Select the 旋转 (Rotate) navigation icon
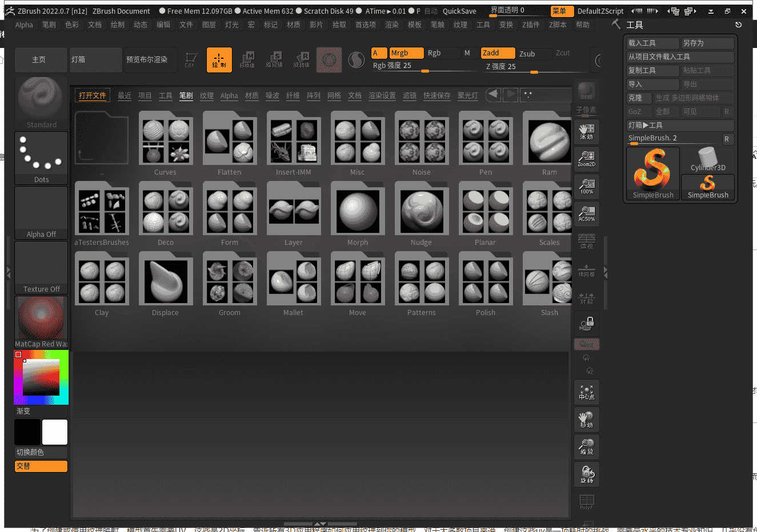This screenshot has height=532, width=757. pyautogui.click(x=587, y=474)
